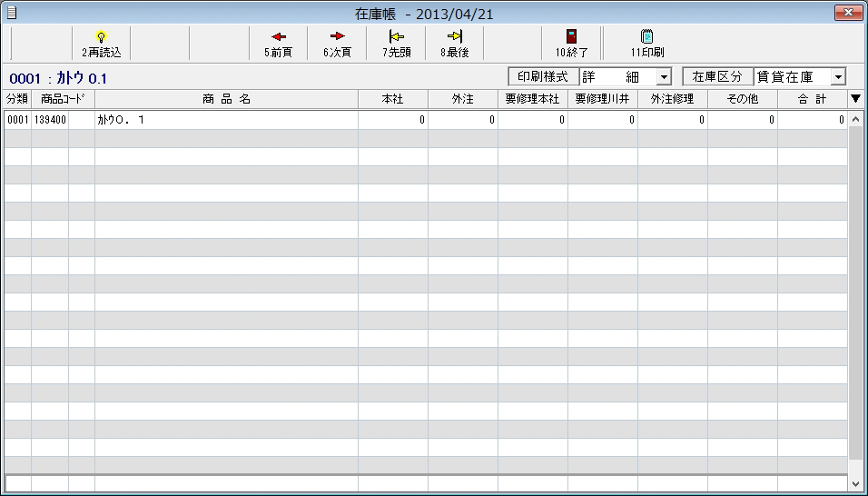Open the 在庫区分 dropdown arrow
This screenshot has width=868, height=496.
coord(837,77)
